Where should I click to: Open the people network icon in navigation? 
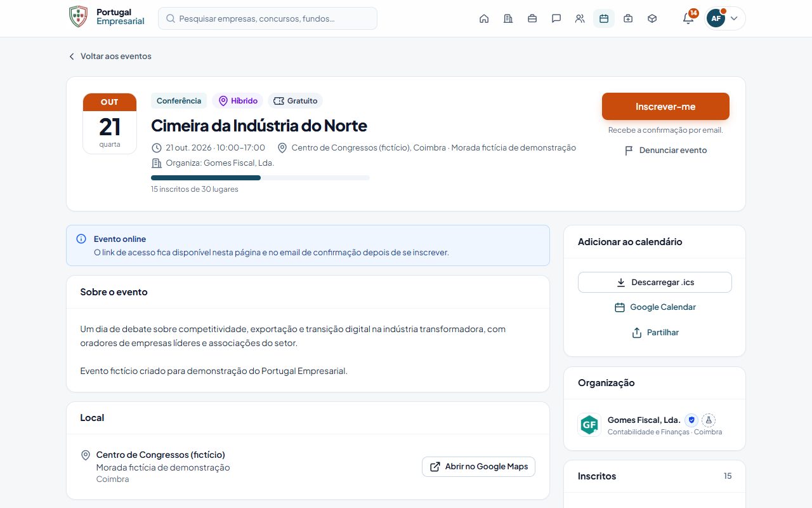click(580, 18)
